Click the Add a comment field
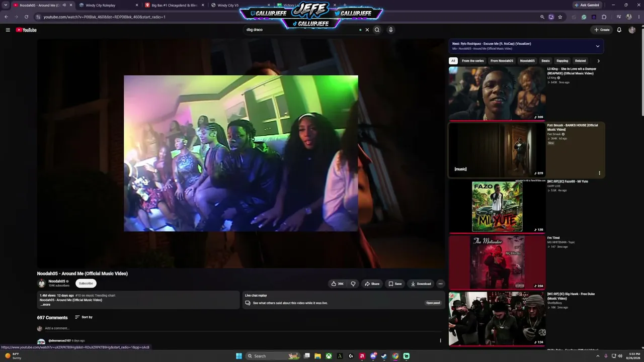Viewport: 644px width, 362px height. point(244,328)
